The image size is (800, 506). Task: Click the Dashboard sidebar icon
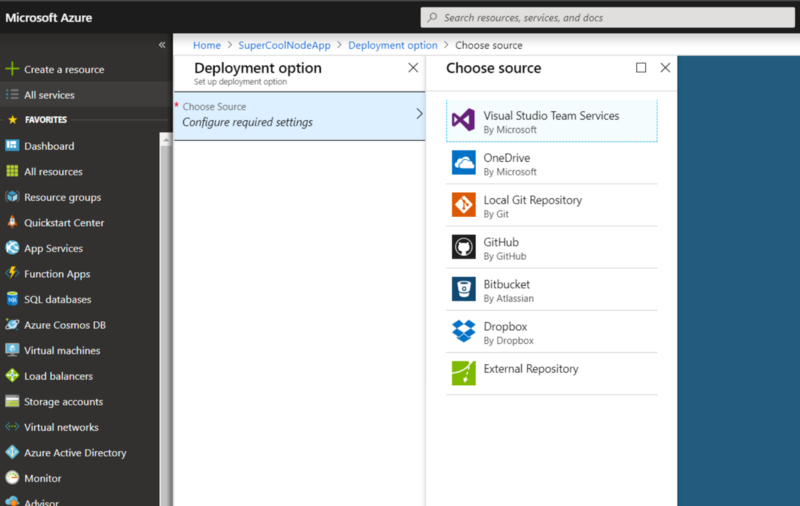(x=12, y=145)
